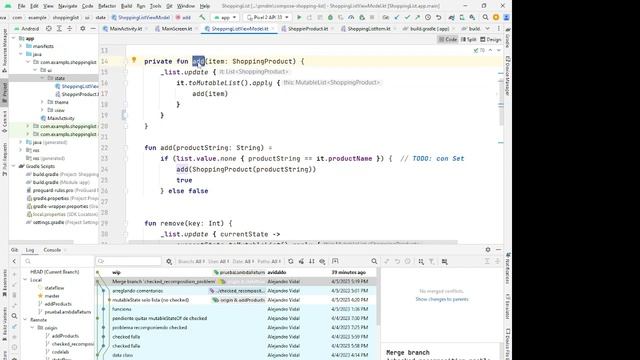The height and width of the screenshot is (360, 640).
Task: Click the debug bug icon in the toolbar
Action: [330, 18]
